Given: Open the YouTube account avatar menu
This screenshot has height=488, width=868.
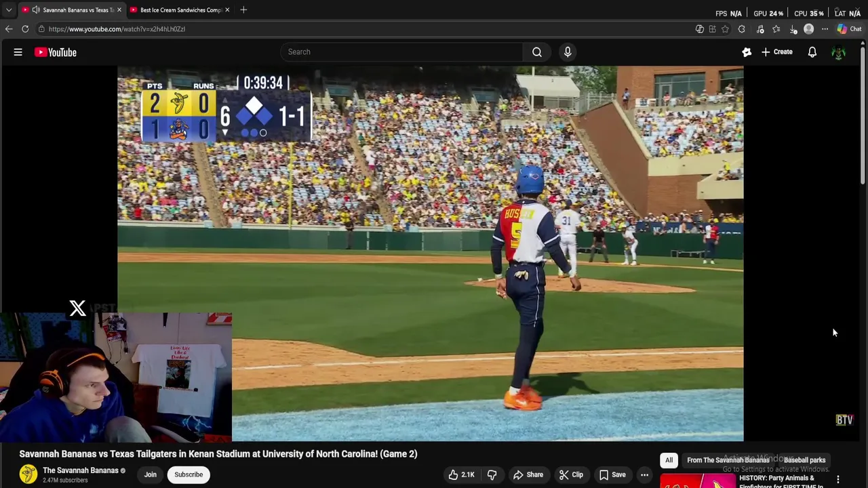Looking at the screenshot, I should 838,52.
